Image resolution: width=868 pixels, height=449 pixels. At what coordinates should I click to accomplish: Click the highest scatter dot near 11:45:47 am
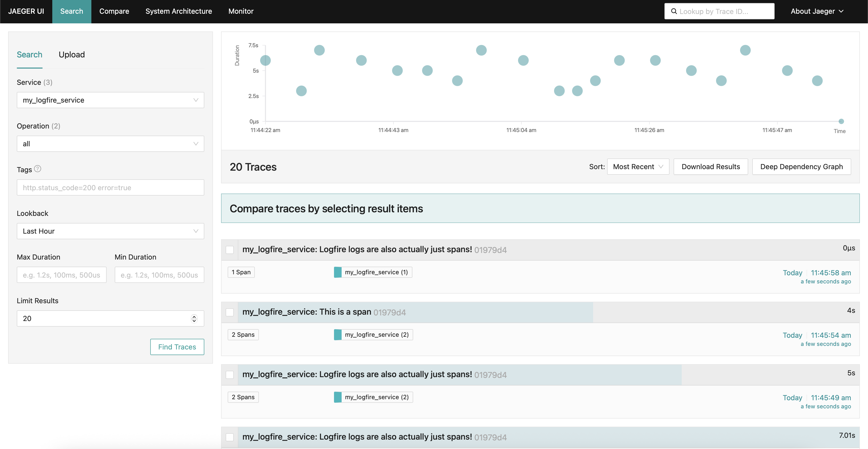(x=745, y=50)
